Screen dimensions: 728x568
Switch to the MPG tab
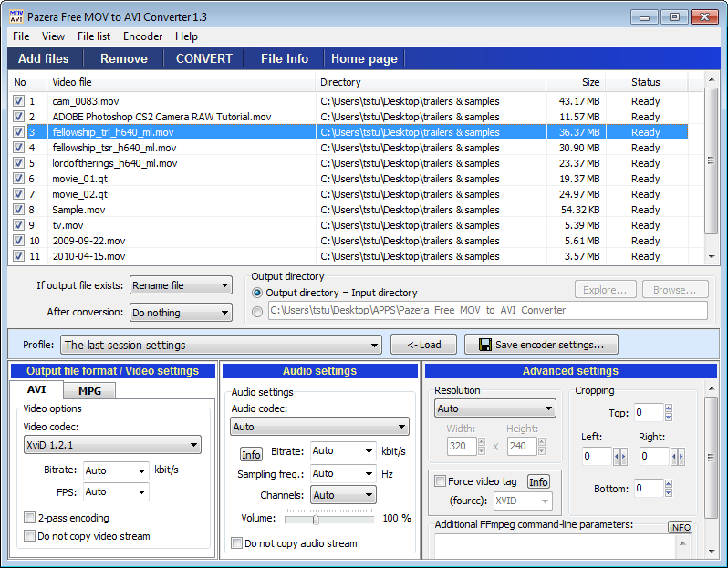point(89,391)
